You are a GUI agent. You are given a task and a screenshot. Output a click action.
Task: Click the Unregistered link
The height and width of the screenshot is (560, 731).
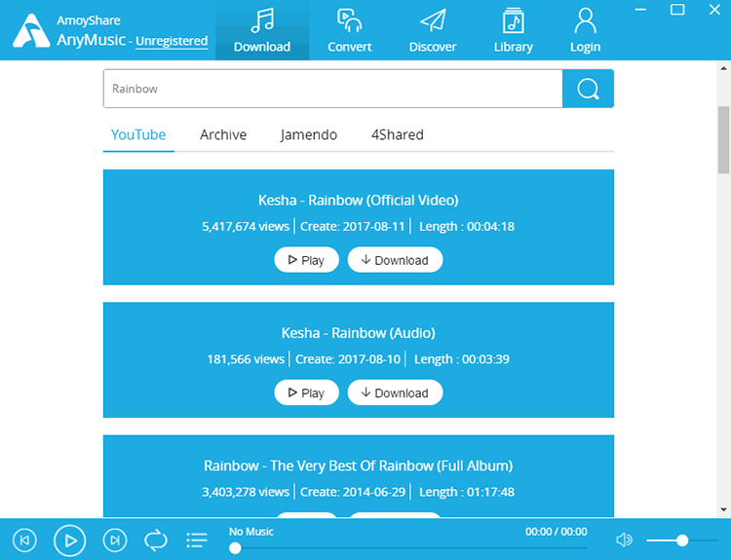(172, 41)
